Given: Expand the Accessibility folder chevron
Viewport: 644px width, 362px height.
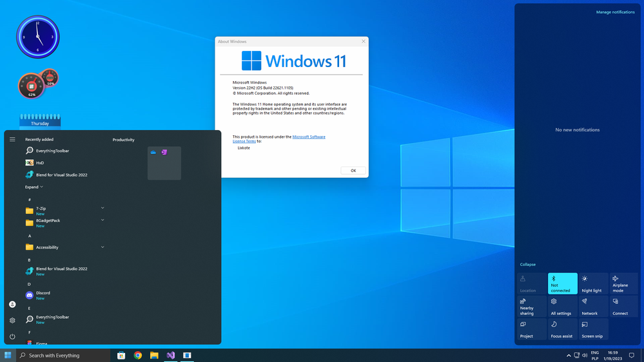Looking at the screenshot, I should coord(102,247).
